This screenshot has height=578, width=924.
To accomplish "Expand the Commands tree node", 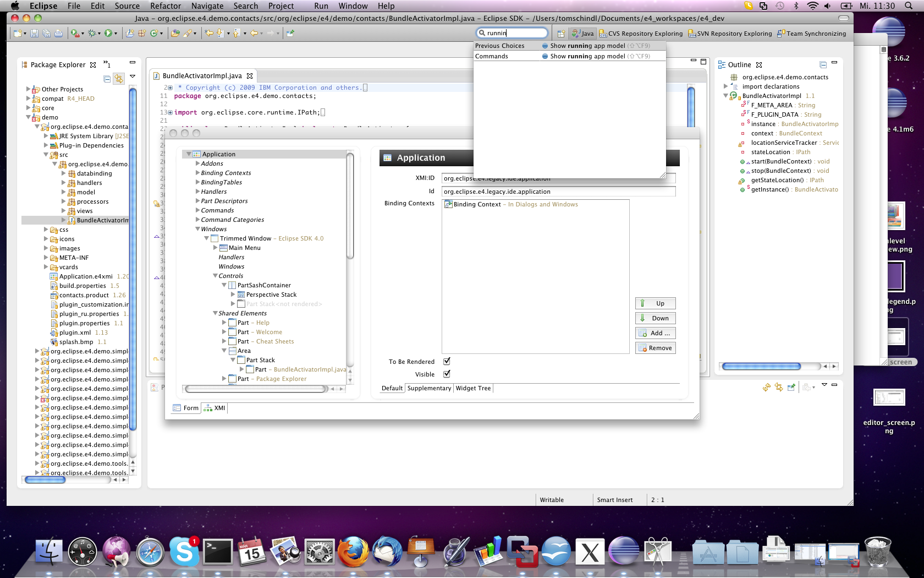I will point(198,210).
